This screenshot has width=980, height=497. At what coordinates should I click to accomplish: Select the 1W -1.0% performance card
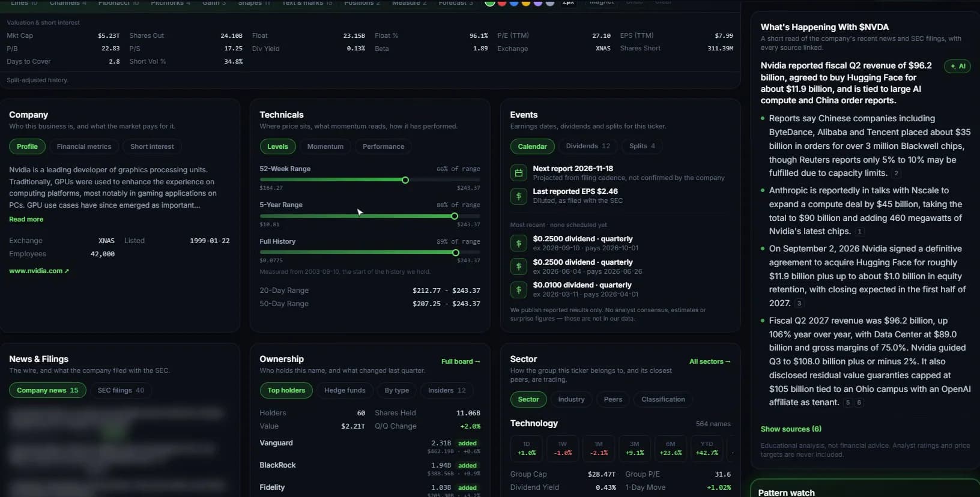(563, 448)
